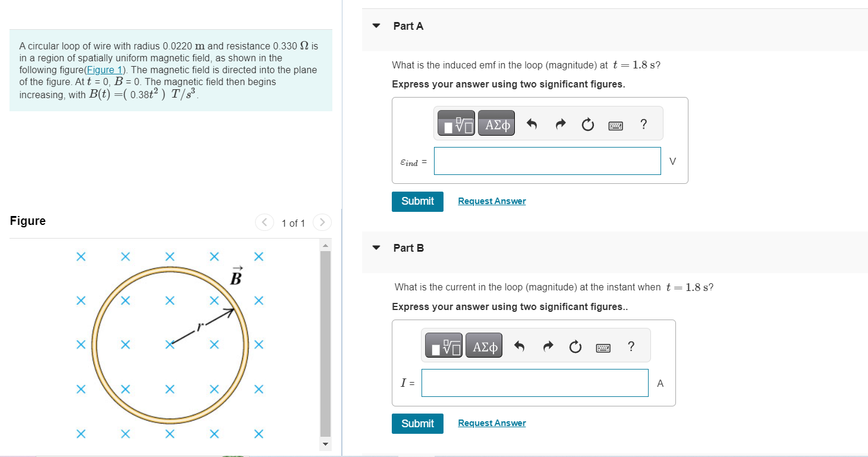
Task: Click the redo icon in Part A toolbar
Action: click(x=559, y=123)
